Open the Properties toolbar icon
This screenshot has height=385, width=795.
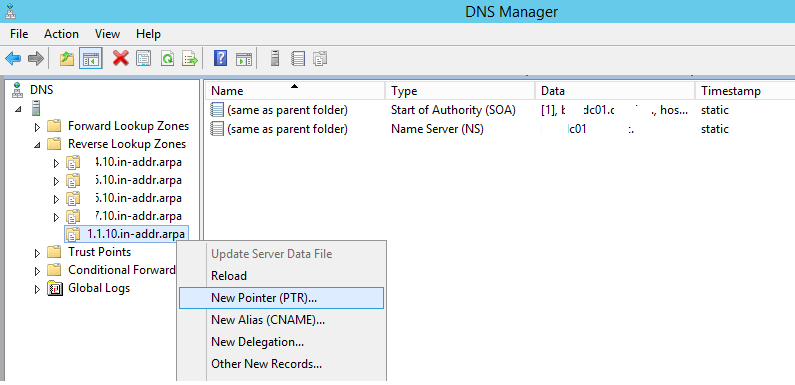(144, 59)
